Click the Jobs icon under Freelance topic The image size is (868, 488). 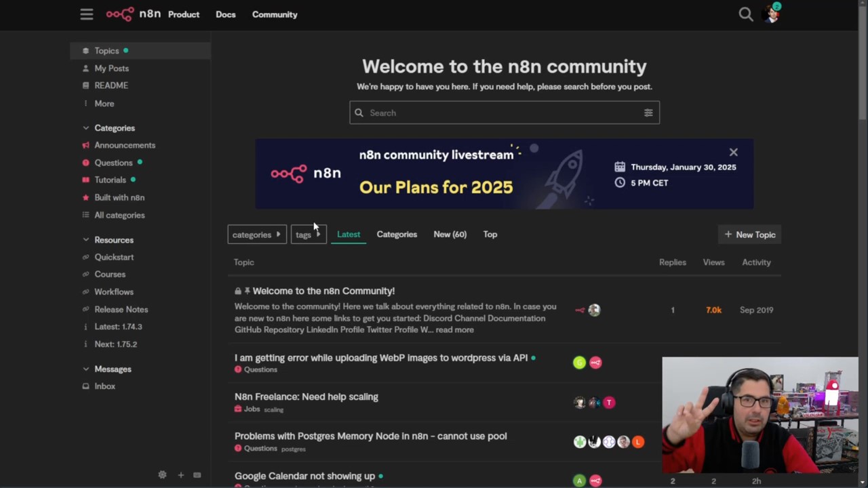tap(238, 409)
